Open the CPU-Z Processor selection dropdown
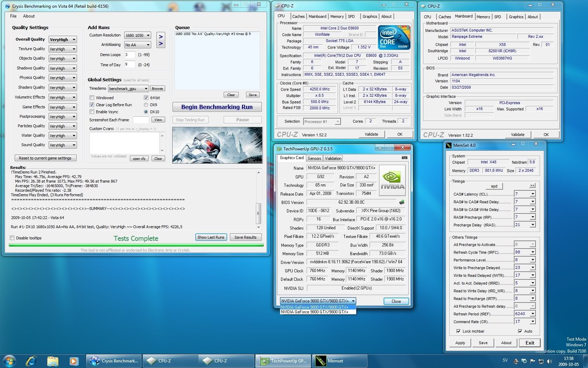 pos(322,122)
